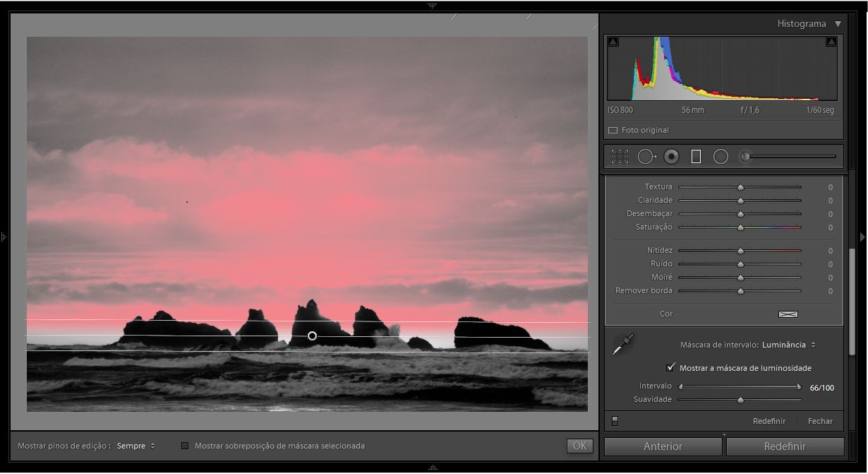The image size is (868, 474).
Task: Click the Intervalo slider maximum handle
Action: pyautogui.click(x=799, y=386)
